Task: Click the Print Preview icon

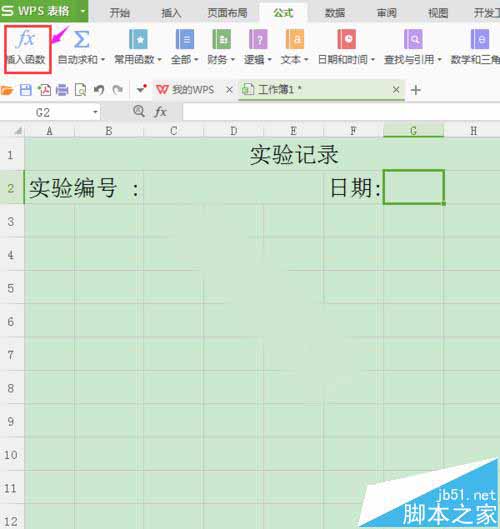Action: pyautogui.click(x=80, y=90)
